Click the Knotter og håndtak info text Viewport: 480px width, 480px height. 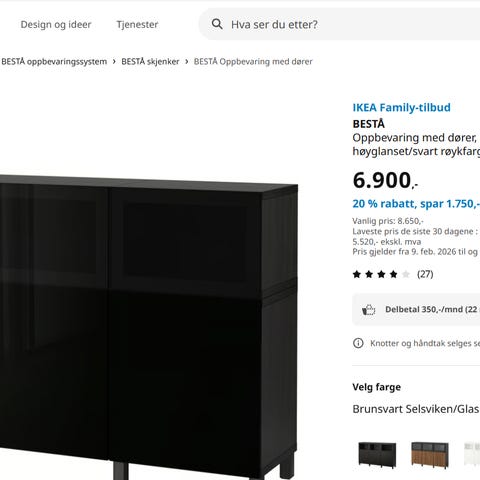click(x=425, y=343)
